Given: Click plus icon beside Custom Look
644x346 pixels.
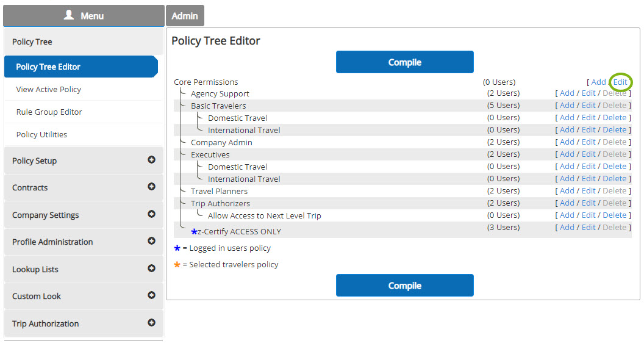Looking at the screenshot, I should [x=151, y=295].
